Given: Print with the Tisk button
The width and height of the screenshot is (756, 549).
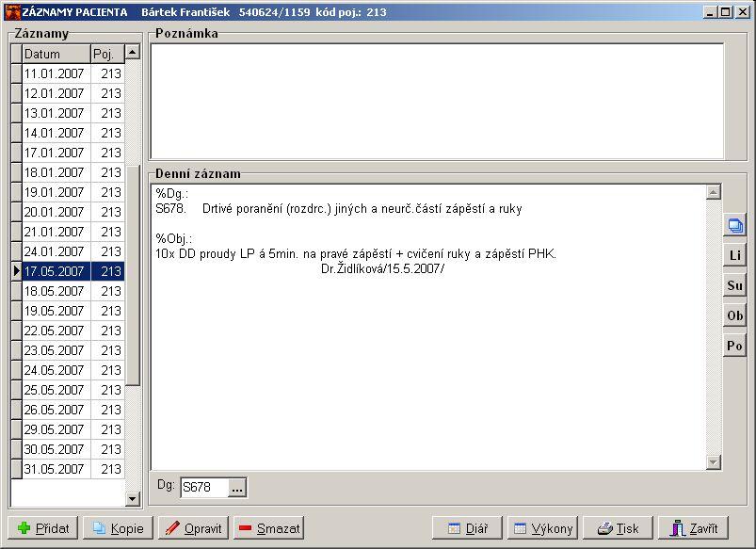Looking at the screenshot, I should (x=619, y=528).
